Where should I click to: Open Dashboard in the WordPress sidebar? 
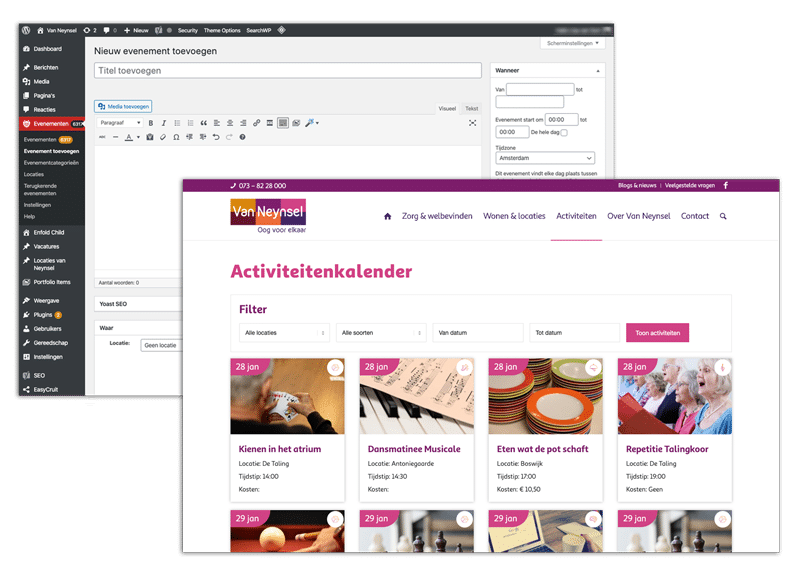pyautogui.click(x=47, y=49)
